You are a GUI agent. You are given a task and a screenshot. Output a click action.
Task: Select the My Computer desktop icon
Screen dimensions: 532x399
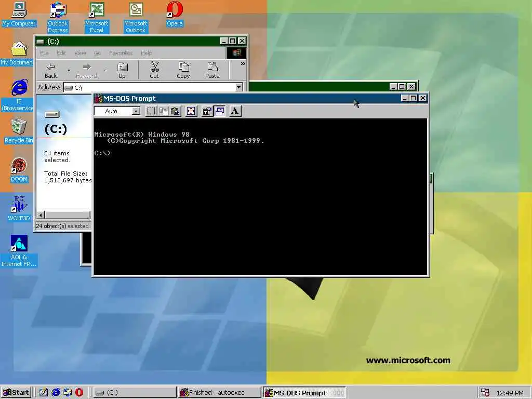(x=19, y=14)
